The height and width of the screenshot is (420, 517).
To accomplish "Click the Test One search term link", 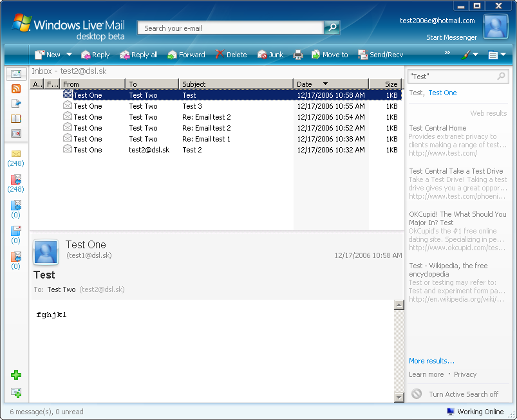I will 442,93.
